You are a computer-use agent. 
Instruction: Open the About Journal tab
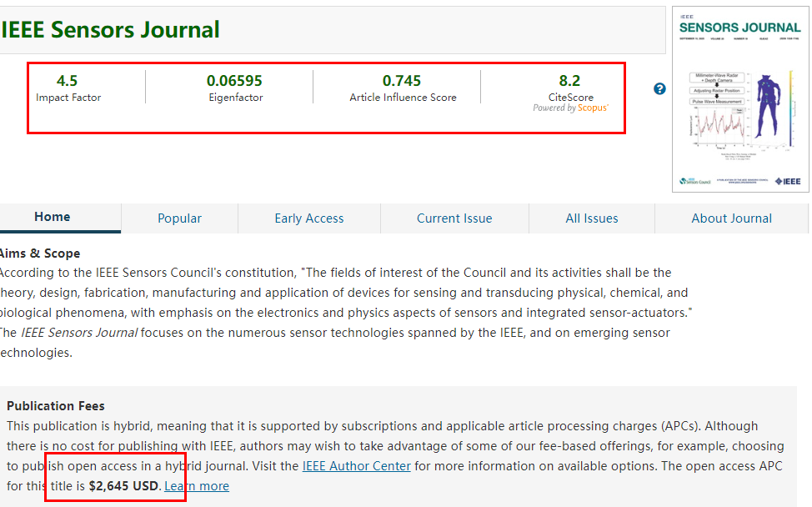coord(731,218)
